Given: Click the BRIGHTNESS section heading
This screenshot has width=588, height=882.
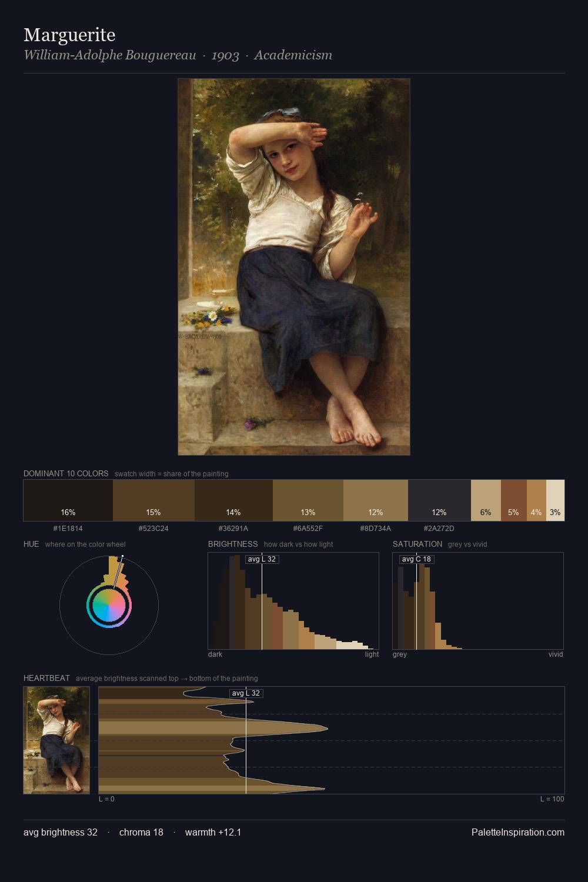Looking at the screenshot, I should (233, 544).
